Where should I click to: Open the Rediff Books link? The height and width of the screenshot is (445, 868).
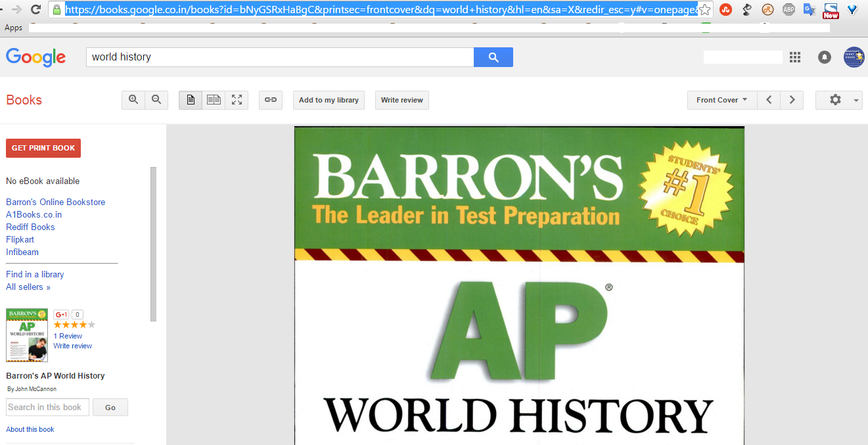(30, 227)
